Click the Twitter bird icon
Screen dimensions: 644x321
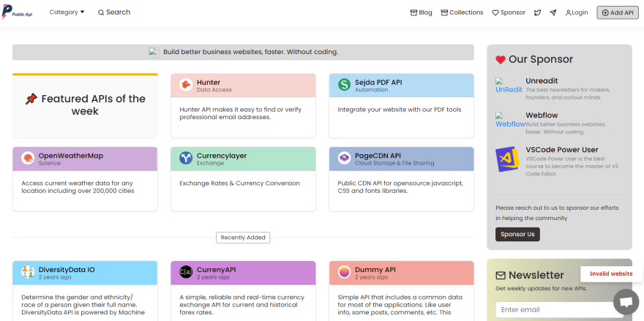538,12
